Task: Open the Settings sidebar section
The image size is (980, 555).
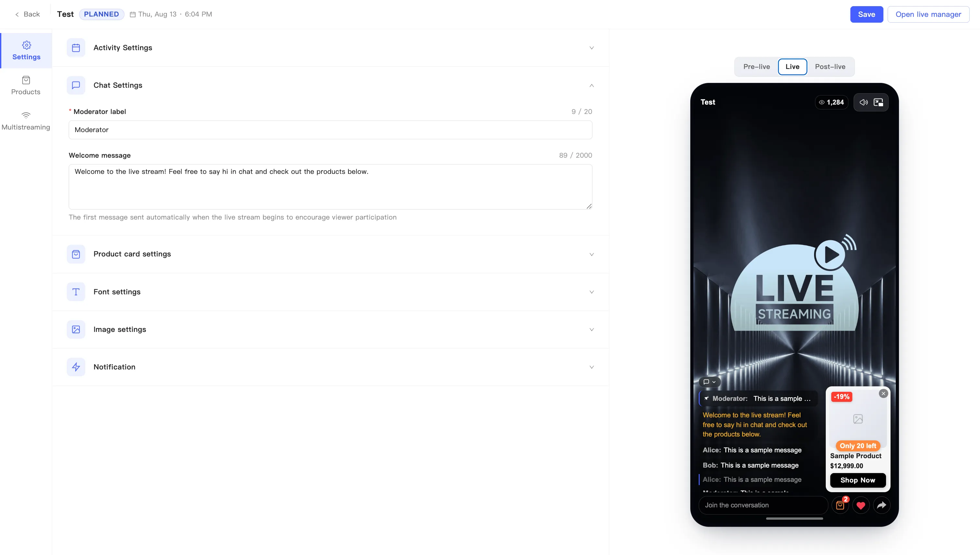Action: point(26,51)
